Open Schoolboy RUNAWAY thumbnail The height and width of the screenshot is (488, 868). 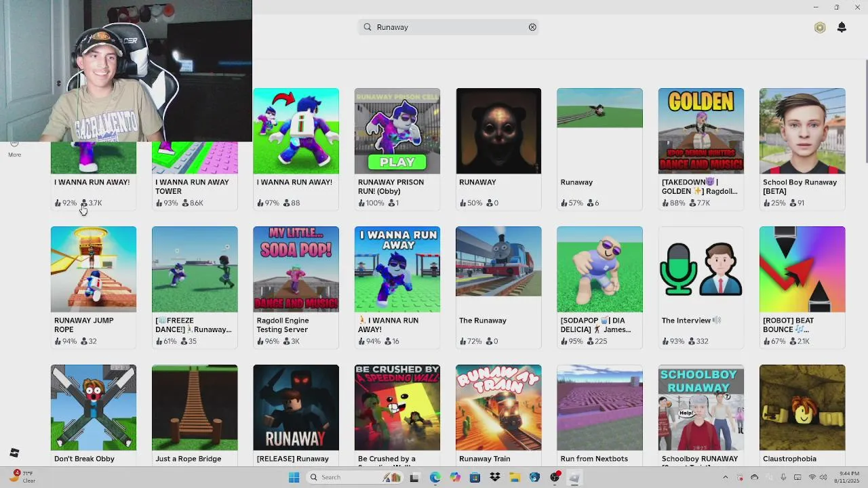click(x=701, y=407)
